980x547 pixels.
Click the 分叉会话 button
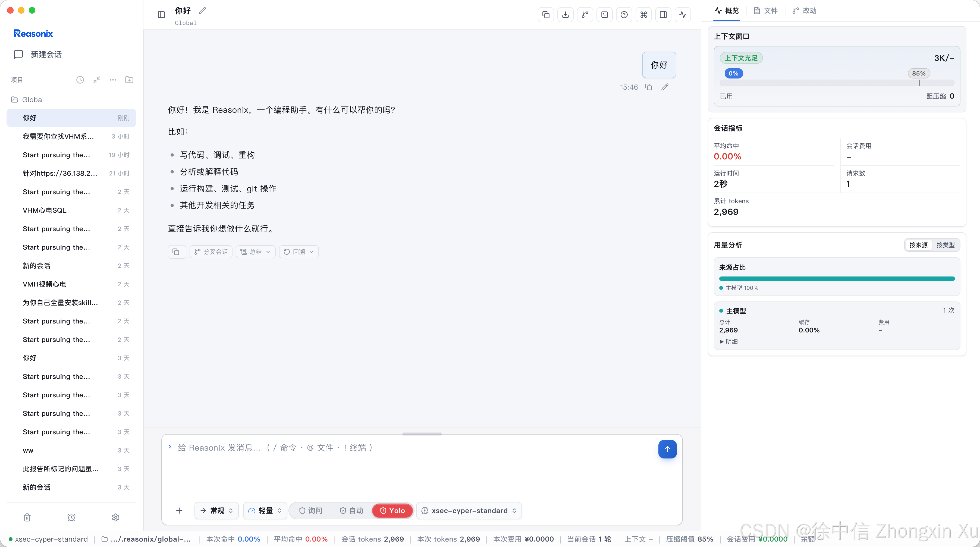coord(211,252)
